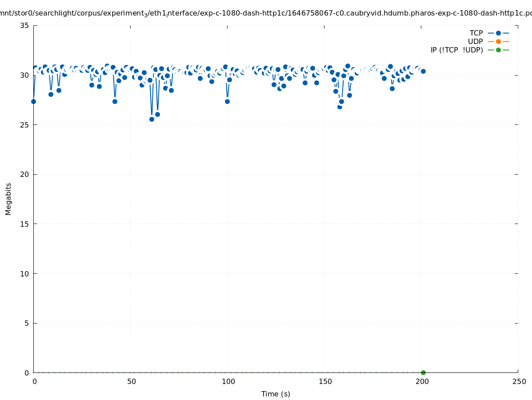Image resolution: width=532 pixels, height=400 pixels.
Task: Toggle the TCP series via legend label
Action: pos(476,33)
